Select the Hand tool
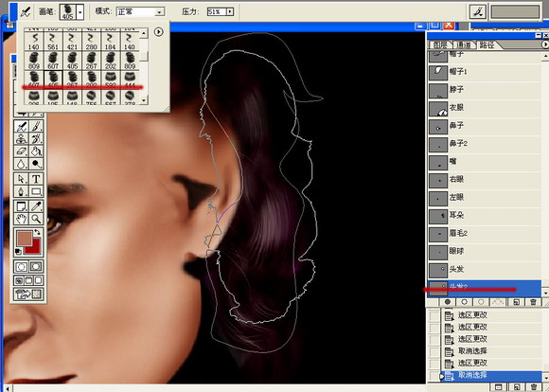 22,219
